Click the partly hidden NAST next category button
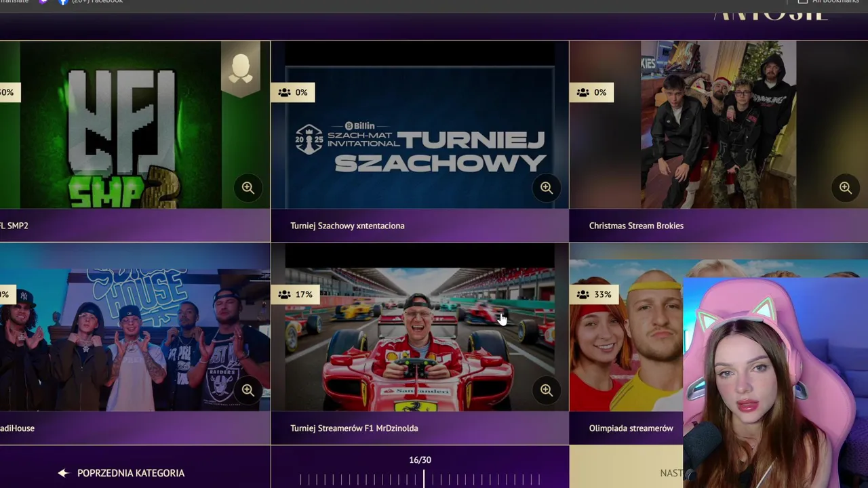The image size is (868, 488). coord(626,466)
